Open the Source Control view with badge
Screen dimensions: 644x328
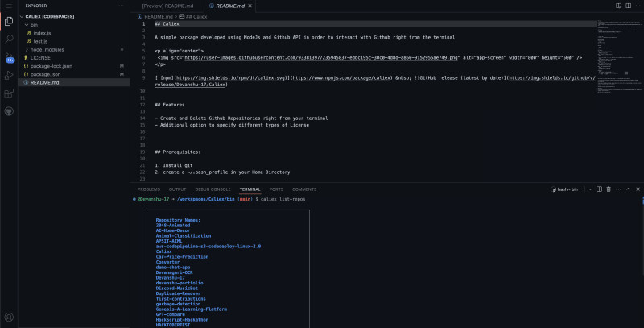point(9,57)
